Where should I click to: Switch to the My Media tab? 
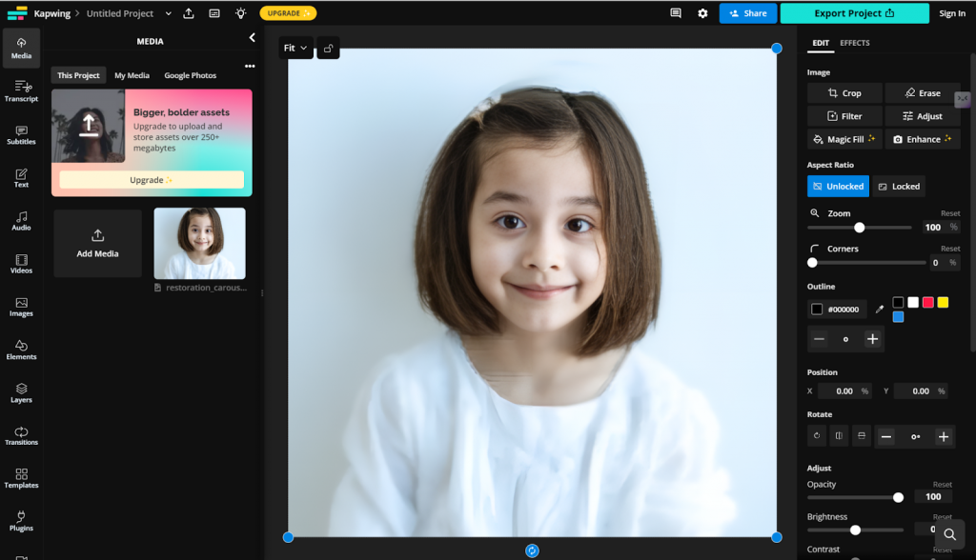coord(132,75)
